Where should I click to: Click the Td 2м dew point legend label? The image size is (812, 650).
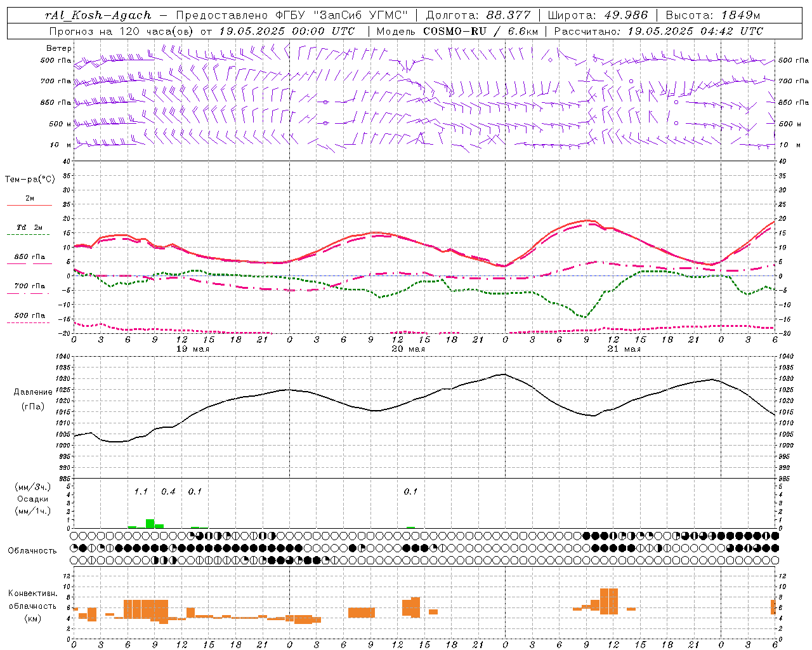(30, 227)
